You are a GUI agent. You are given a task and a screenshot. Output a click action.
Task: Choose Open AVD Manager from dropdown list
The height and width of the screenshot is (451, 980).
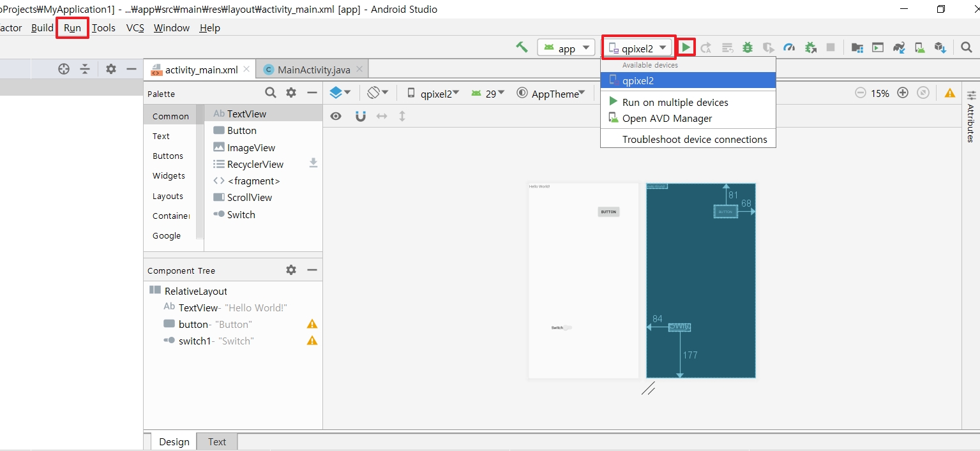tap(688, 118)
